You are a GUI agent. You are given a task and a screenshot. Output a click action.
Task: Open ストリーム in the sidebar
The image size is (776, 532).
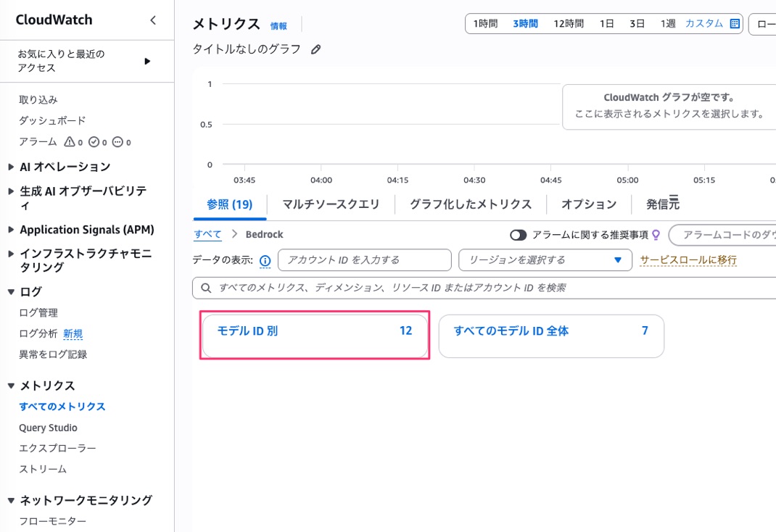click(43, 469)
